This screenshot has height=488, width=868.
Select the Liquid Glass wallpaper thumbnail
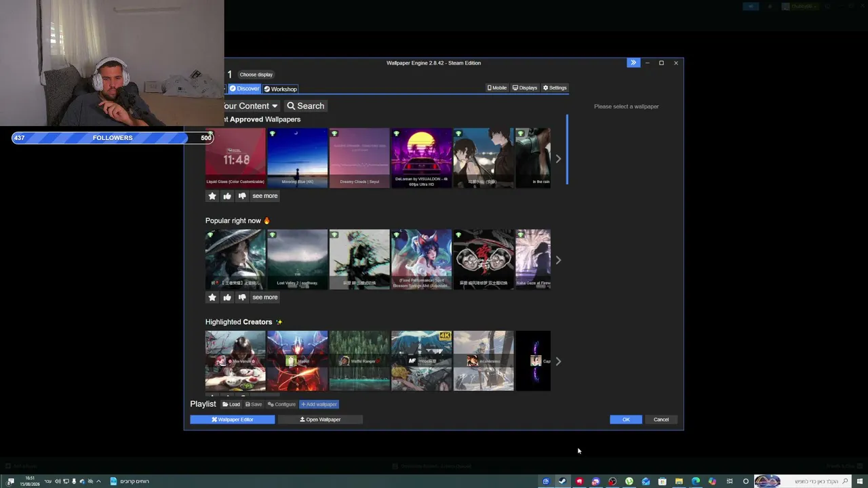(x=235, y=158)
